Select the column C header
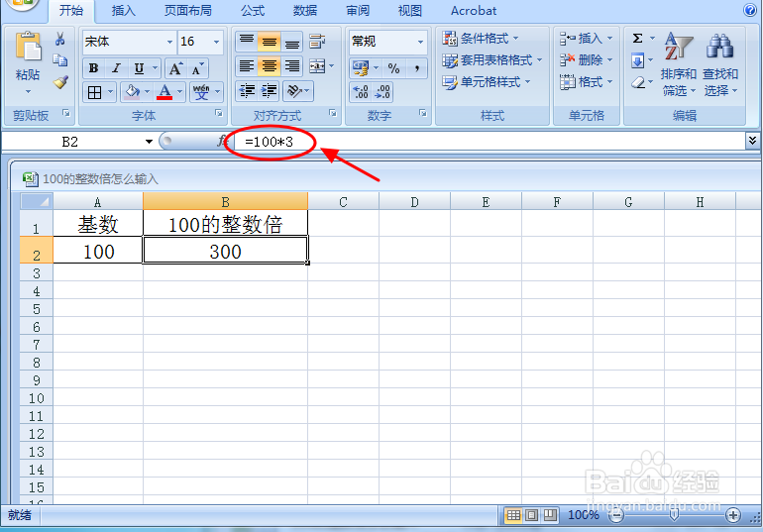Screen dimensions: 763x532 point(344,202)
